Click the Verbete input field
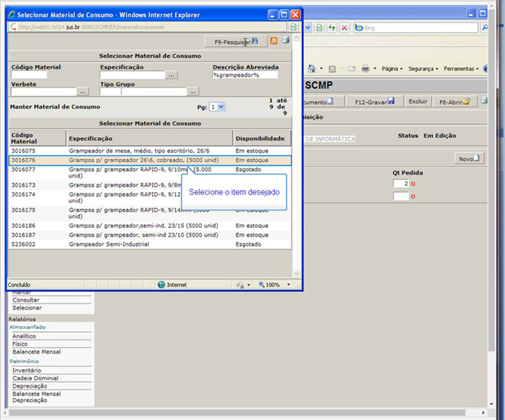 click(44, 92)
